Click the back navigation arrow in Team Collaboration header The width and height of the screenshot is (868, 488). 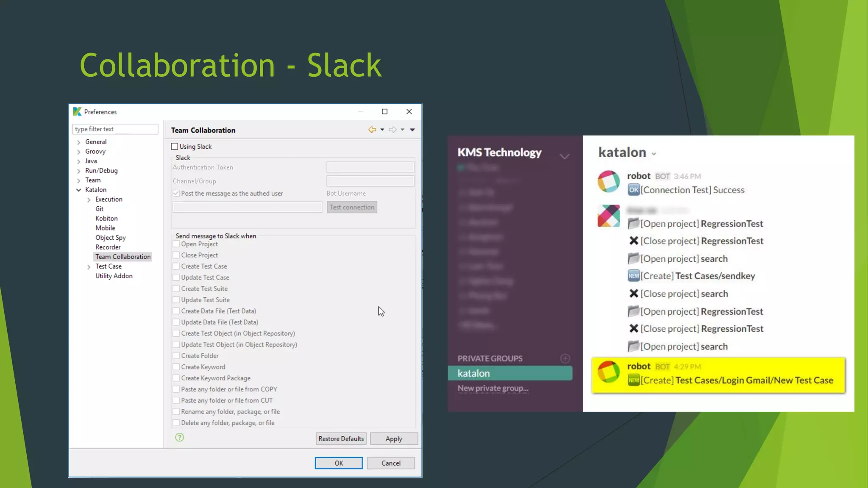(x=372, y=130)
